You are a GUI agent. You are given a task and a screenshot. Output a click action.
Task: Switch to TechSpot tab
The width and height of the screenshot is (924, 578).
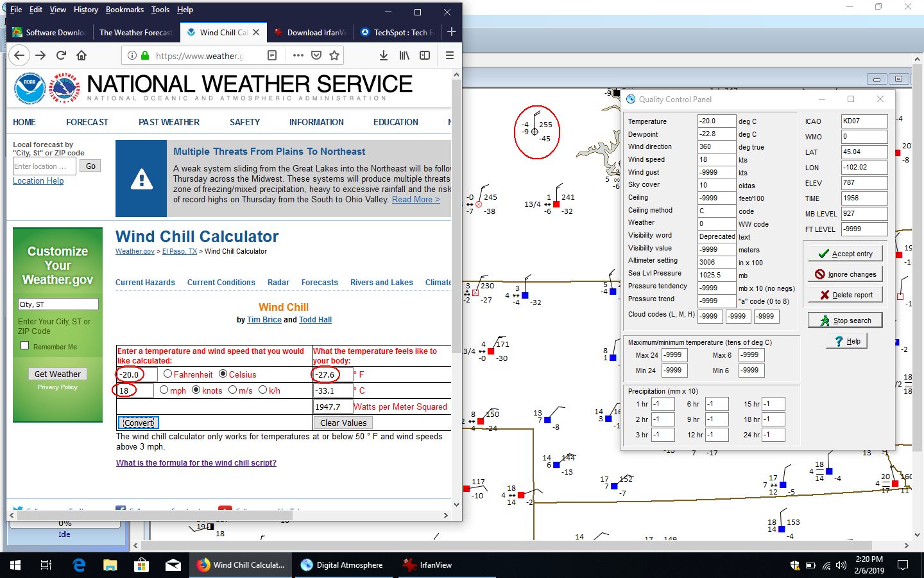point(397,32)
